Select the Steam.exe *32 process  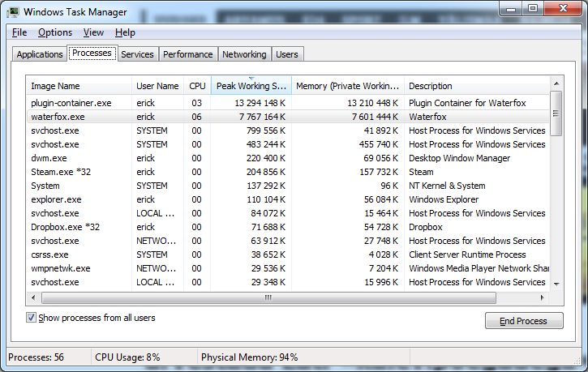click(x=288, y=172)
